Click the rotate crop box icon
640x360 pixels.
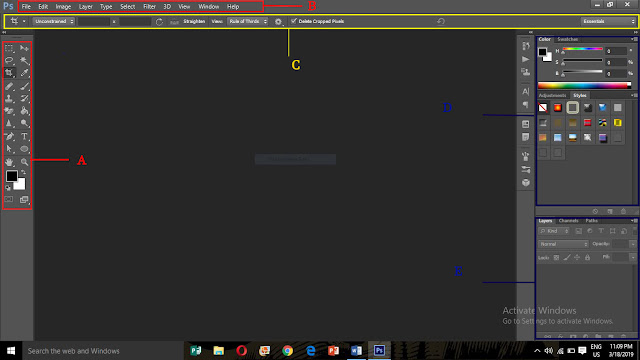(159, 22)
